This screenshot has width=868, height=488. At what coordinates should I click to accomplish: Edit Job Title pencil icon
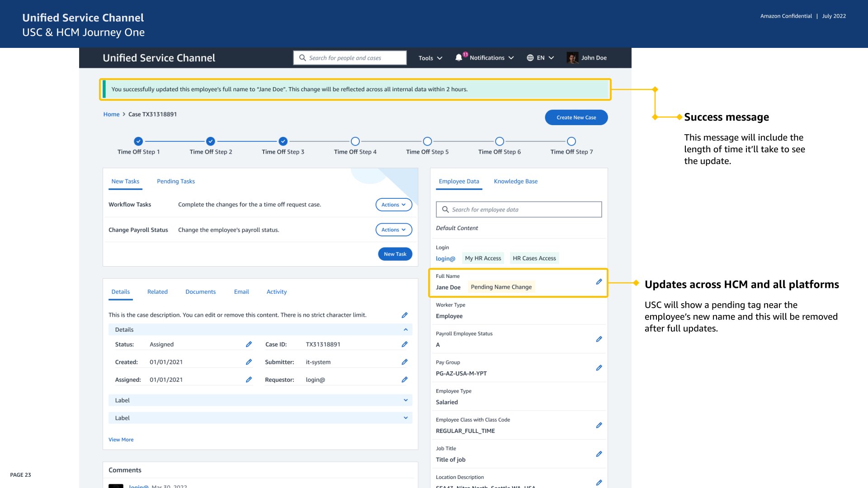point(599,454)
